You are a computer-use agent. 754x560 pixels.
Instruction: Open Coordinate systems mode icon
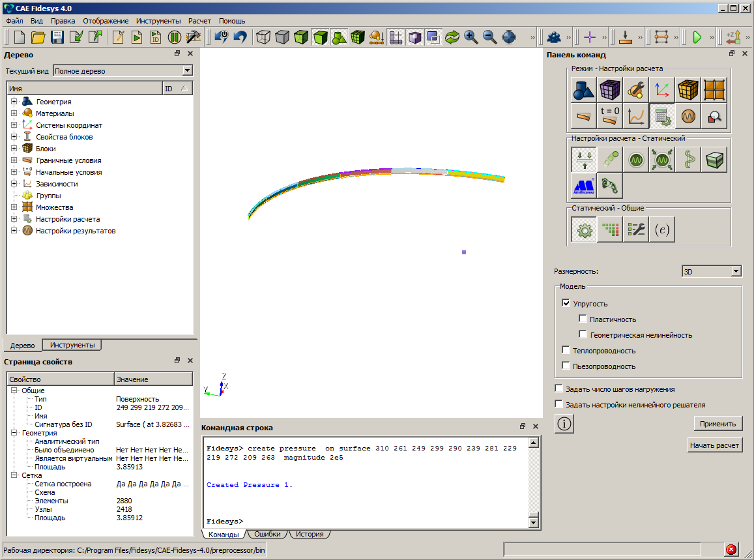pyautogui.click(x=662, y=90)
